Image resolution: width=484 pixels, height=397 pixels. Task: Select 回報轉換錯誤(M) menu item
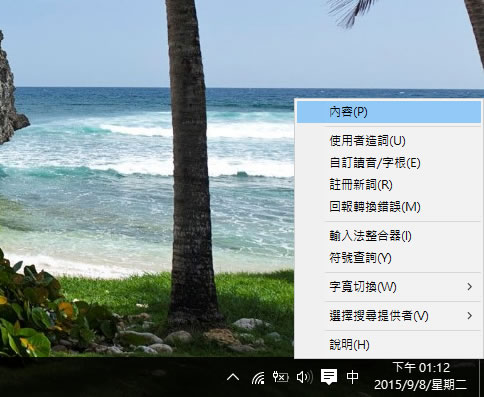click(x=389, y=207)
